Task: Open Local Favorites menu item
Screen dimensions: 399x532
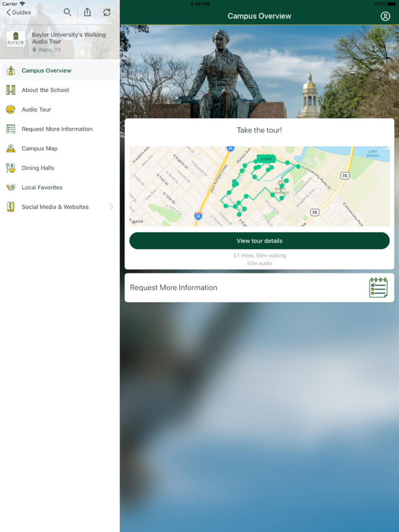Action: pos(60,187)
